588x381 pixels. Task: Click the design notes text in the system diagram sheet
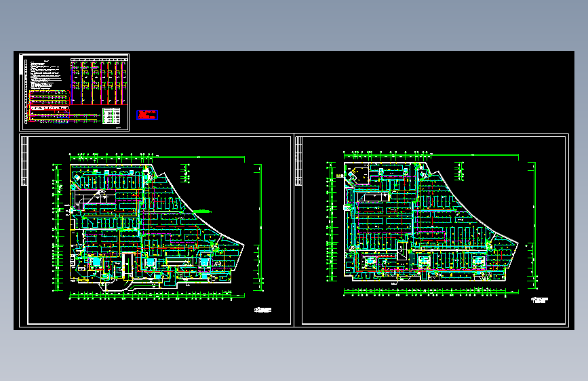[x=45, y=73]
